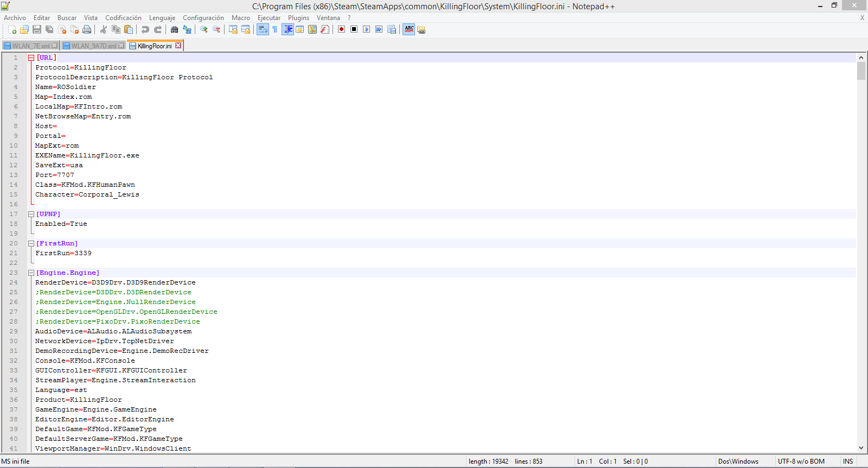The width and height of the screenshot is (868, 468).
Task: Close the KillingFloor.ini tab
Action: (178, 46)
